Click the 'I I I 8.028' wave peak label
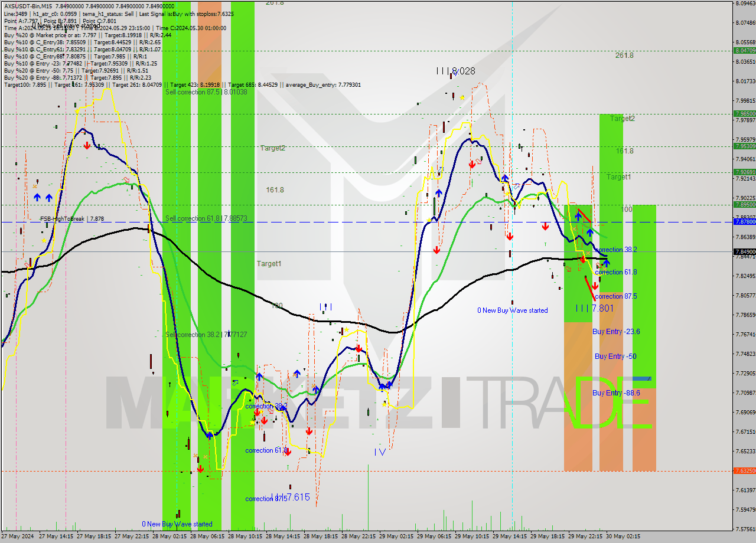The height and width of the screenshot is (543, 756). pos(455,71)
